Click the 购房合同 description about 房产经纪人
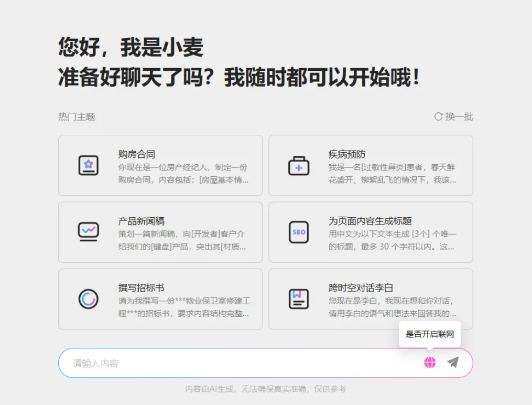 tap(183, 174)
